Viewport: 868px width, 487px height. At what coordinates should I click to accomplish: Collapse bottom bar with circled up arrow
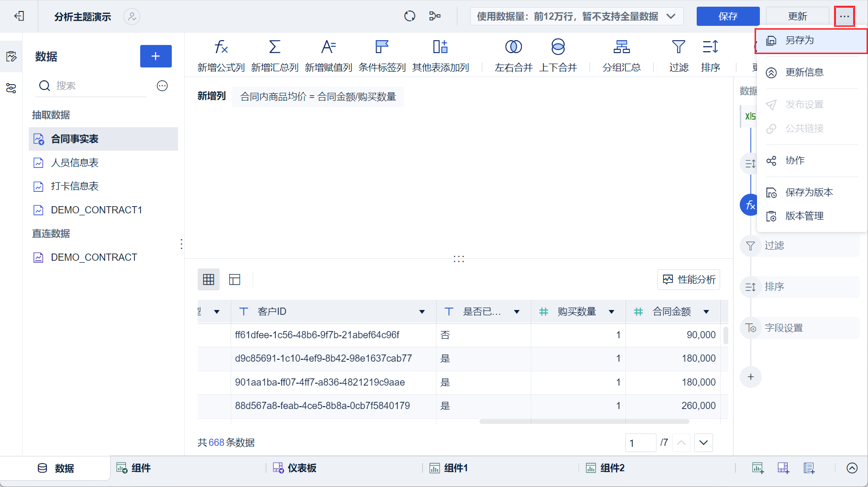point(852,468)
